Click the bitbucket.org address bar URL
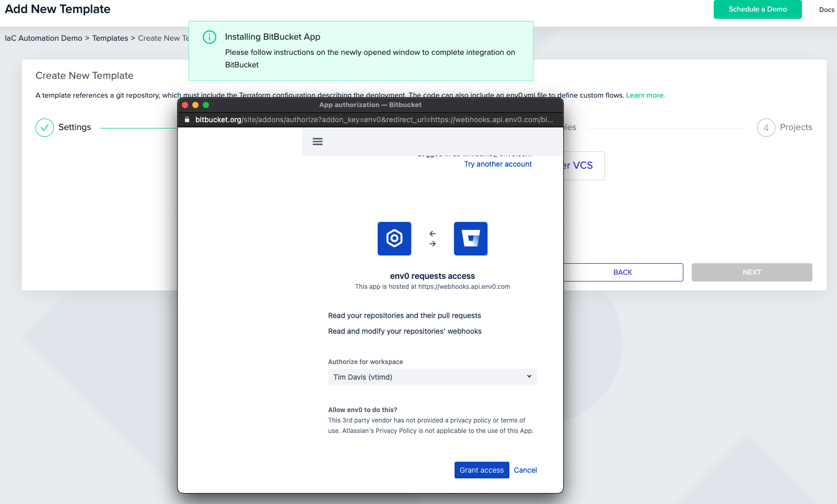This screenshot has width=837, height=504. coord(374,120)
